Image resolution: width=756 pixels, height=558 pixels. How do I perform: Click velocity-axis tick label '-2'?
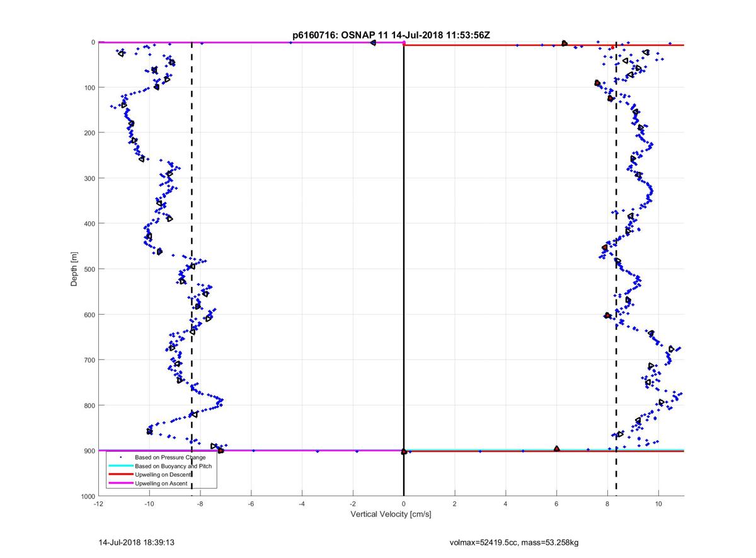point(353,504)
